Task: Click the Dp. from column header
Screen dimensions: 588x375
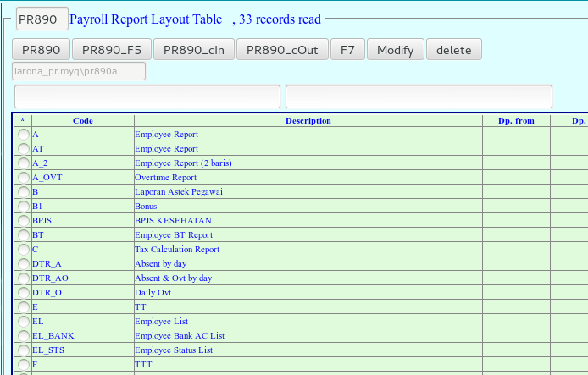Action: tap(516, 121)
